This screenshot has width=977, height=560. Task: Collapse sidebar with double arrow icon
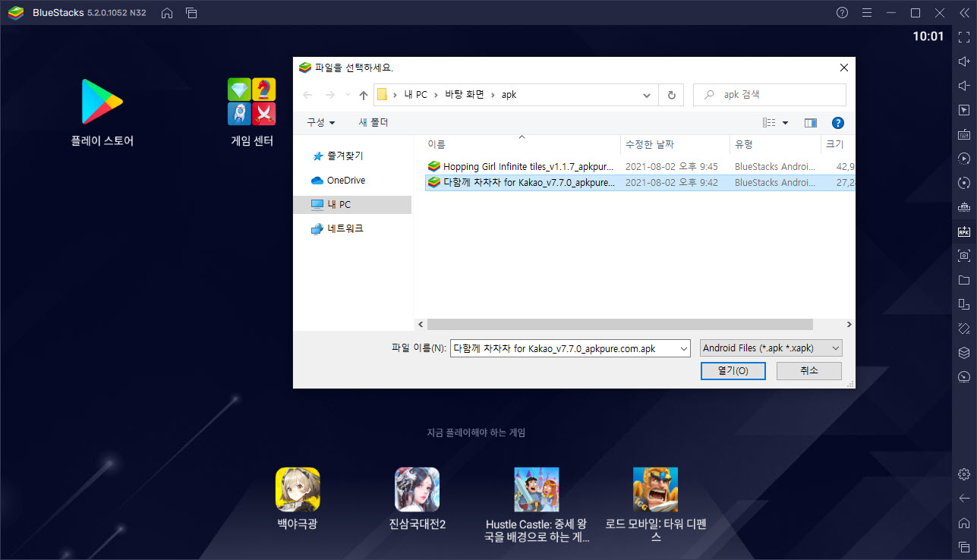[964, 13]
